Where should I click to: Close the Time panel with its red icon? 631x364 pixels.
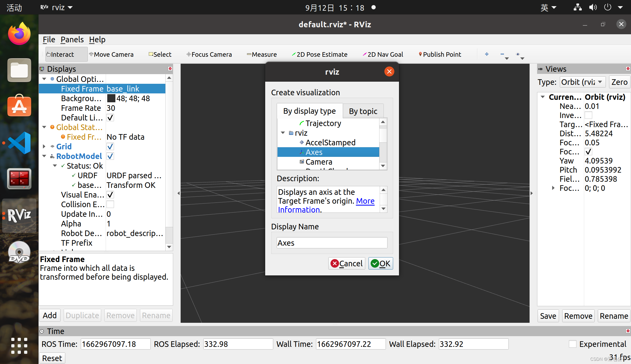tap(628, 331)
